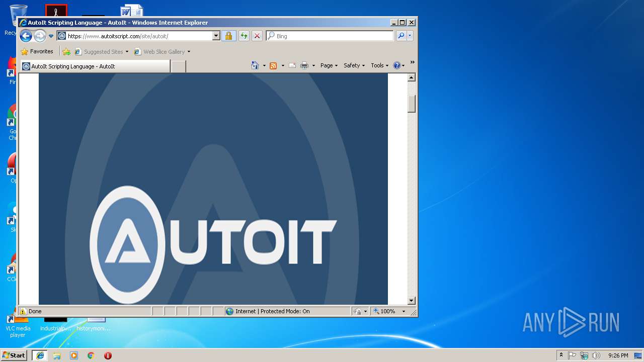Expand the Print dropdown arrow
Screen dimensions: 644x362
tap(313, 65)
